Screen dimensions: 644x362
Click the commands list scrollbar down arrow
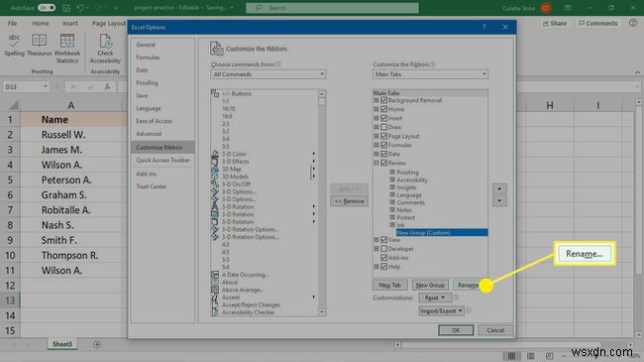coord(322,312)
